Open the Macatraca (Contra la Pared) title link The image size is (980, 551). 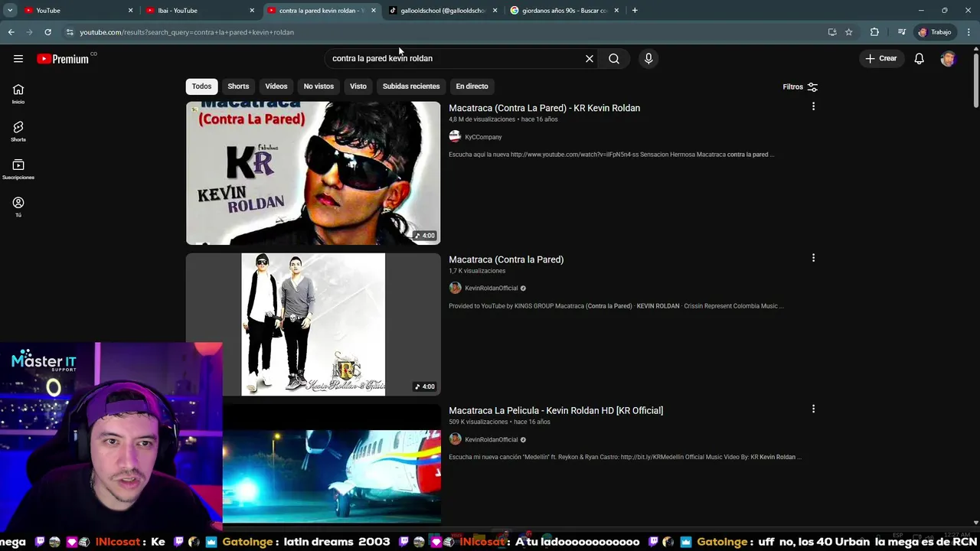(x=506, y=259)
